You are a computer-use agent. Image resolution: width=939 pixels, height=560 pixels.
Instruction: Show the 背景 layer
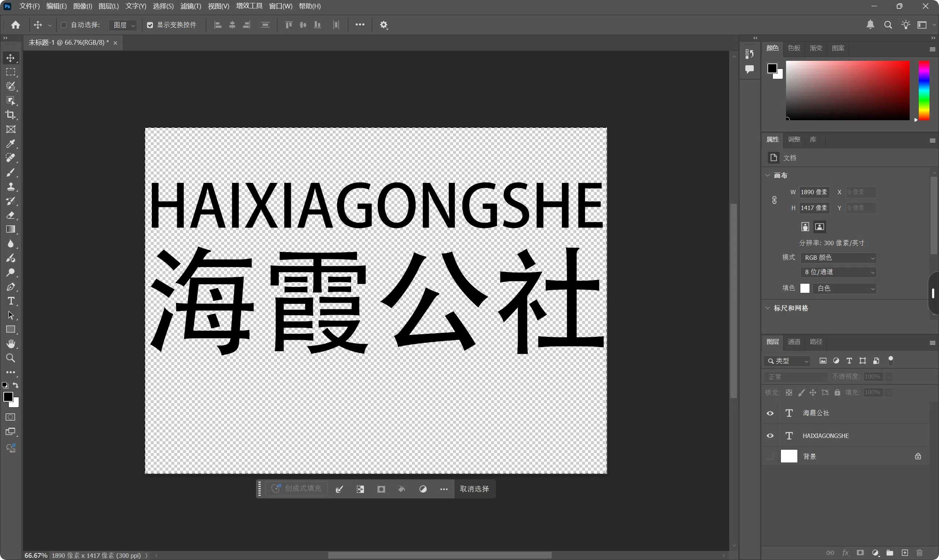coord(770,456)
